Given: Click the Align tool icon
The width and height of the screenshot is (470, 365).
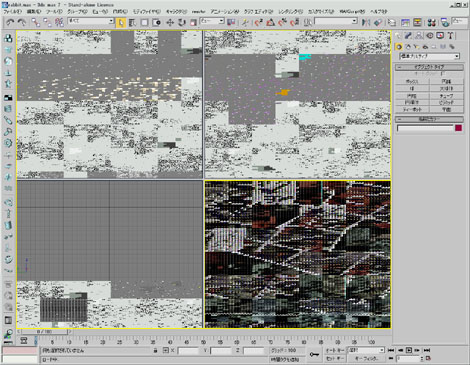Looking at the screenshot, I should [x=378, y=22].
